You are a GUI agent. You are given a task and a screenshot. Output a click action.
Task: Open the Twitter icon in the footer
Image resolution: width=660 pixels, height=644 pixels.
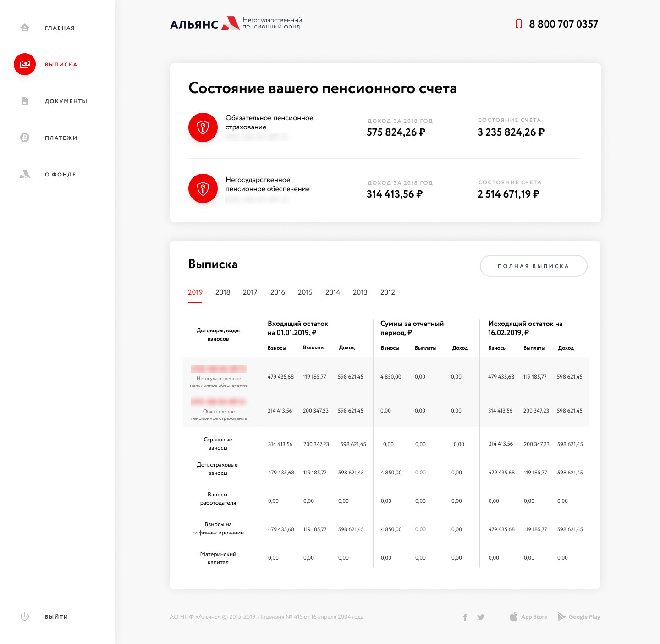481,617
